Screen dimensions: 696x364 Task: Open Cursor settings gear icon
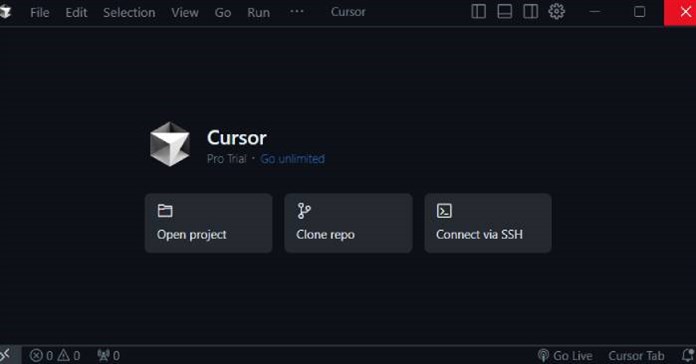[556, 12]
